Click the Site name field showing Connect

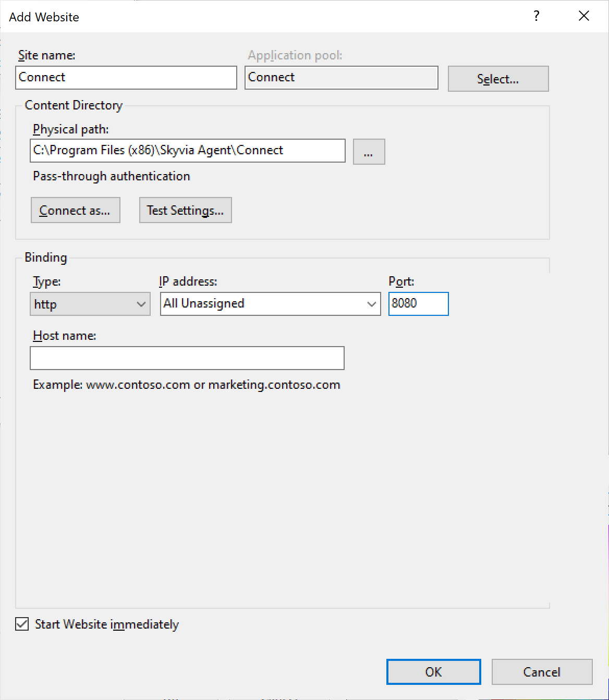coord(125,77)
